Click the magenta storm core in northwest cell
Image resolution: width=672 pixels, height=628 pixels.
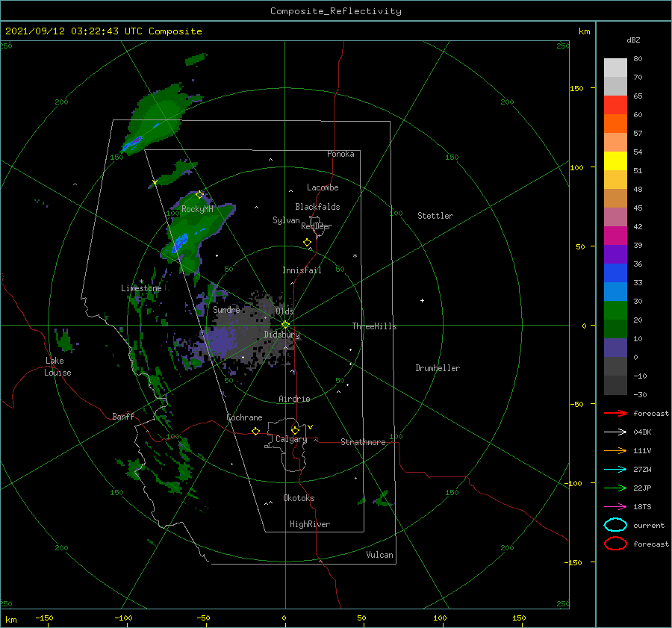[x=136, y=140]
